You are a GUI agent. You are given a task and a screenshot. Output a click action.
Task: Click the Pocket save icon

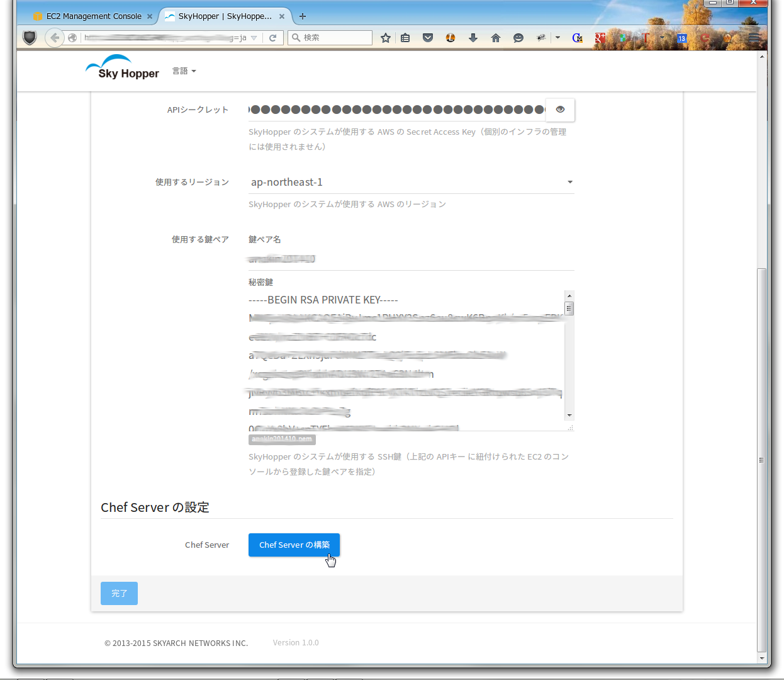[428, 38]
